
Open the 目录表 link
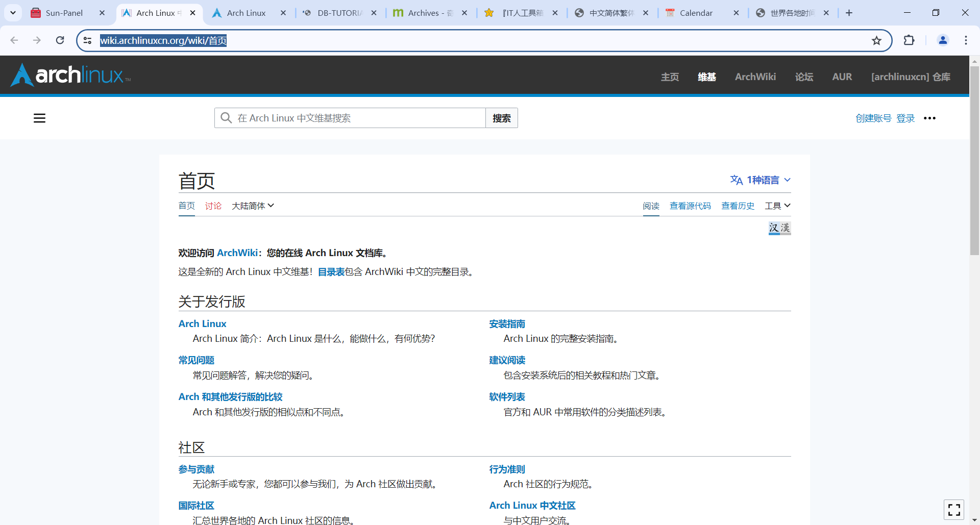click(x=331, y=272)
